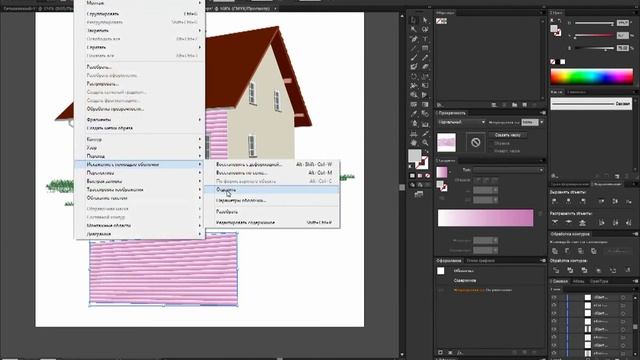Select the Rotate tool

pos(414,76)
